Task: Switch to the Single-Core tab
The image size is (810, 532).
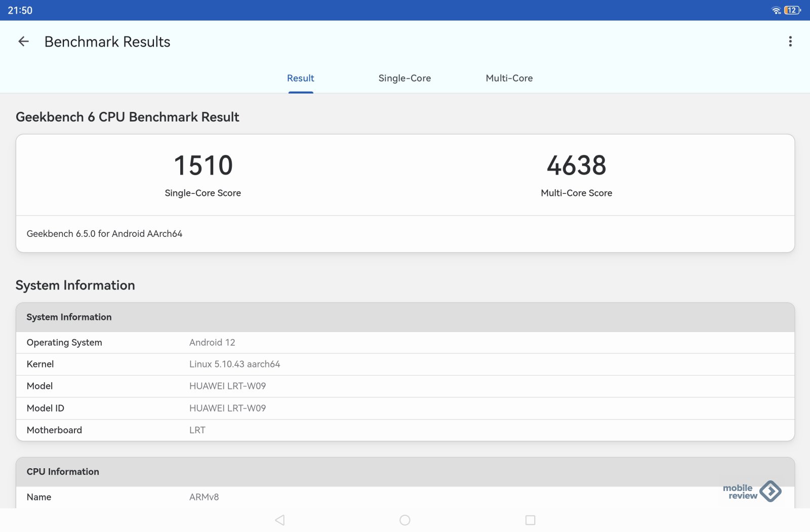Action: pyautogui.click(x=404, y=78)
